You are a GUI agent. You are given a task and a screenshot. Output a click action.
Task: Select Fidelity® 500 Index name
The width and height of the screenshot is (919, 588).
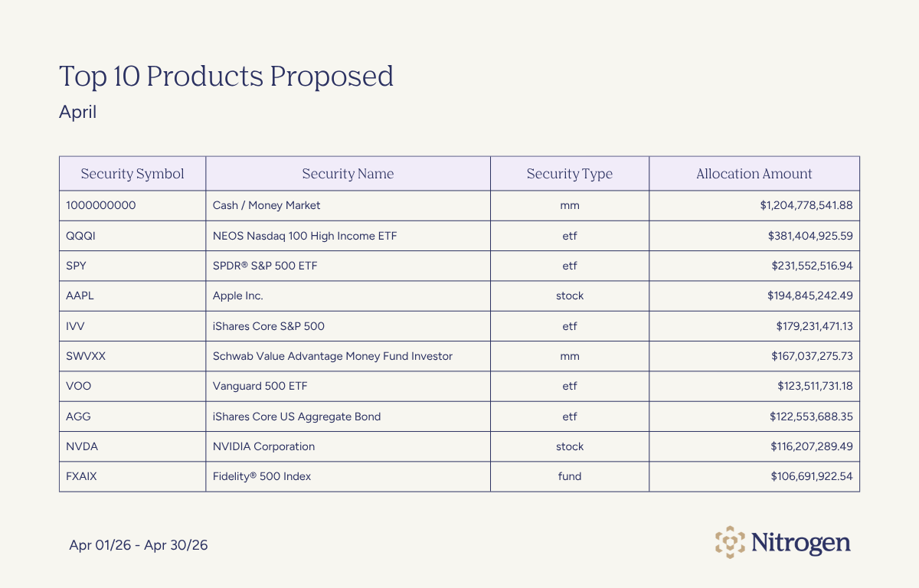click(262, 476)
